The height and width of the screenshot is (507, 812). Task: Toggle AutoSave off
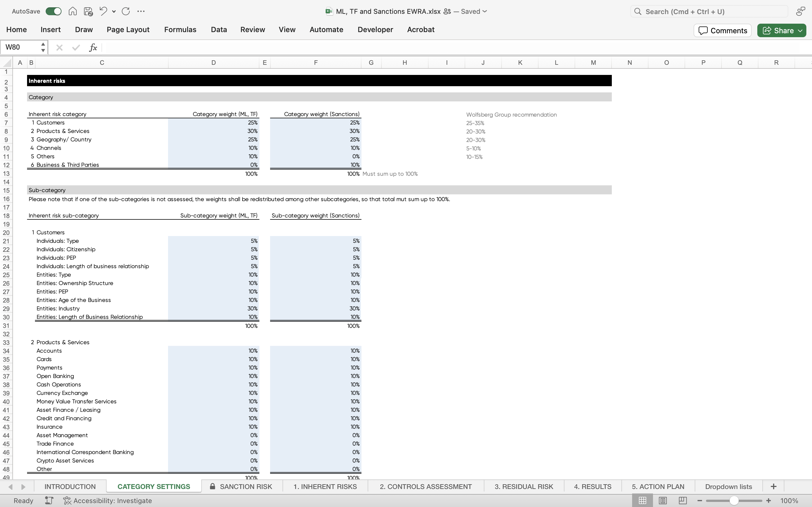[x=53, y=11]
